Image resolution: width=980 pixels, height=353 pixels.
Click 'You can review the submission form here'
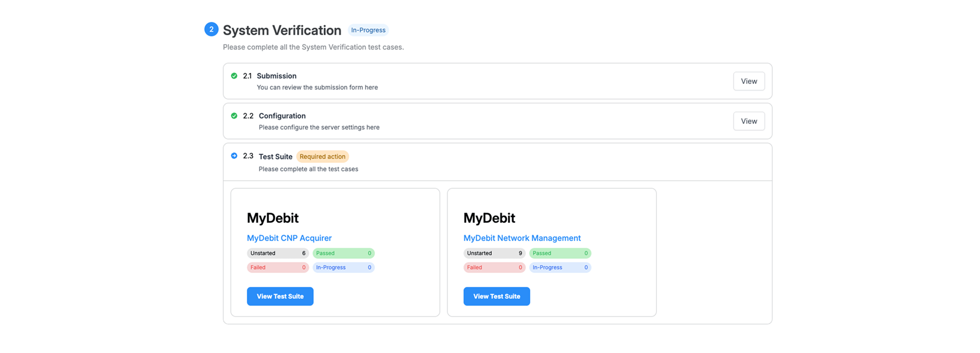[317, 87]
